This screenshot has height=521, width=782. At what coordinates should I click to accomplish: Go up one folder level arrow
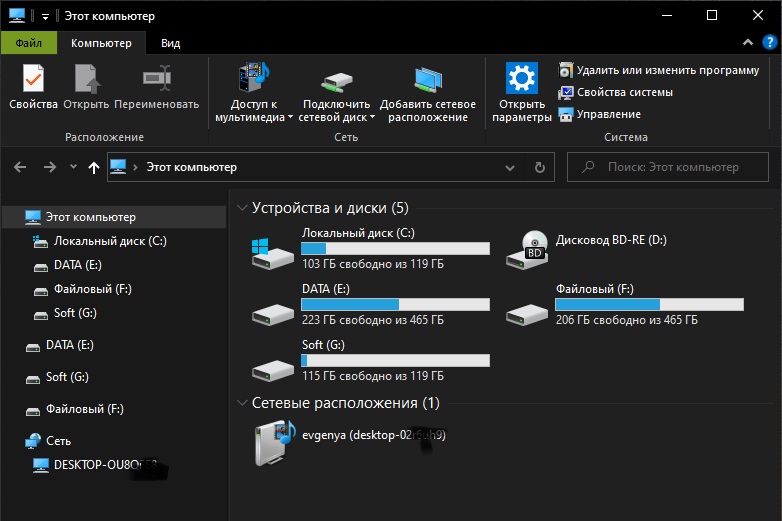tap(94, 167)
